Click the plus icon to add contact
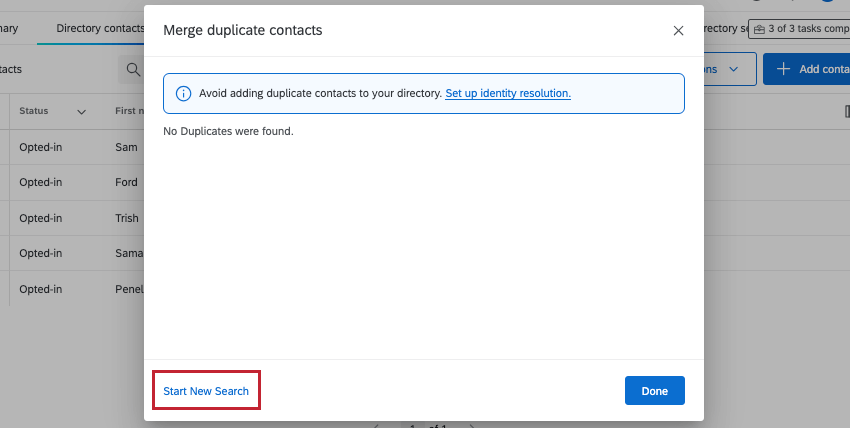 pyautogui.click(x=782, y=69)
